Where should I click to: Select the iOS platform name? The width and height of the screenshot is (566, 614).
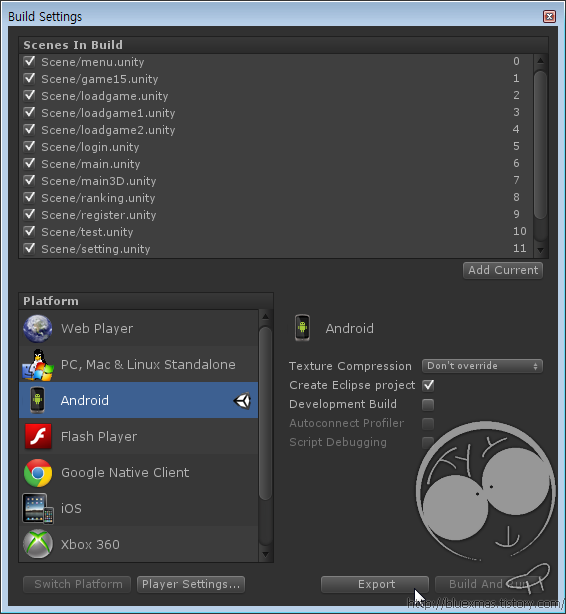(x=71, y=508)
